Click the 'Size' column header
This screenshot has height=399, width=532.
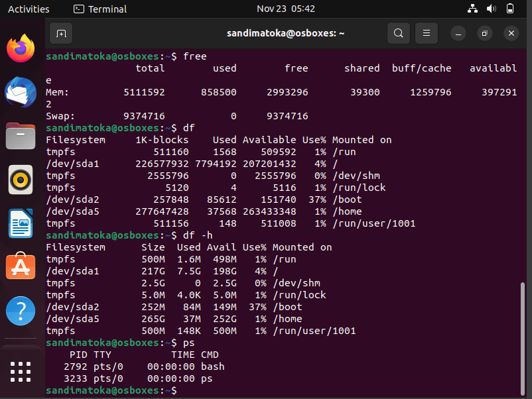coord(153,247)
